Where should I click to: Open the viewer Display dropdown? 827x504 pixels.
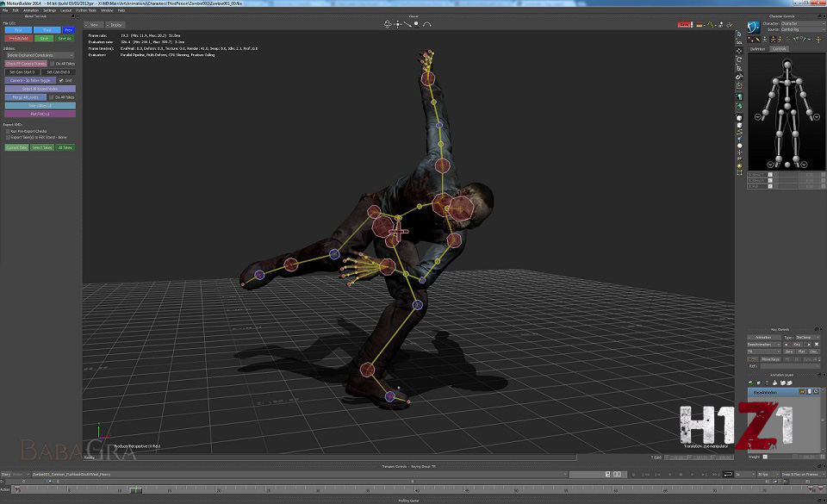[x=115, y=25]
